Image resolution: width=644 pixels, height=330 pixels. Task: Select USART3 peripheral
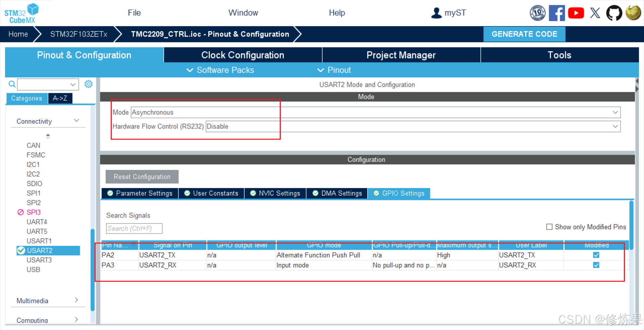coord(39,260)
